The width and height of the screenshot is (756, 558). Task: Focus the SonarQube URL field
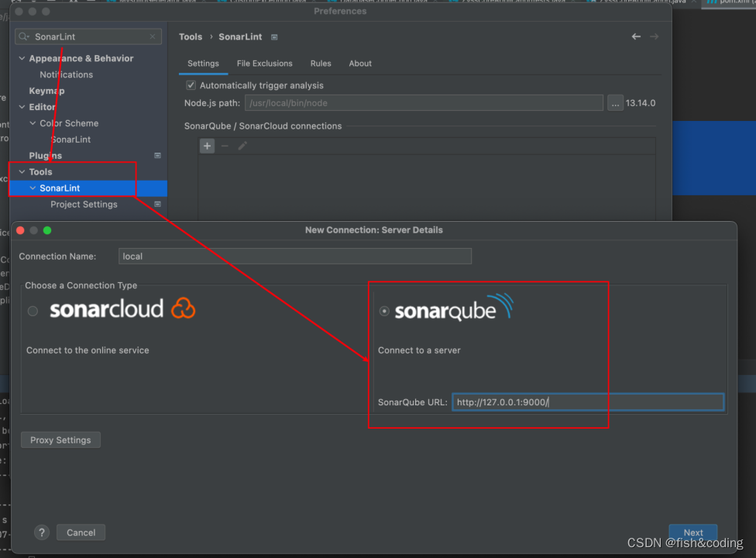(x=588, y=402)
